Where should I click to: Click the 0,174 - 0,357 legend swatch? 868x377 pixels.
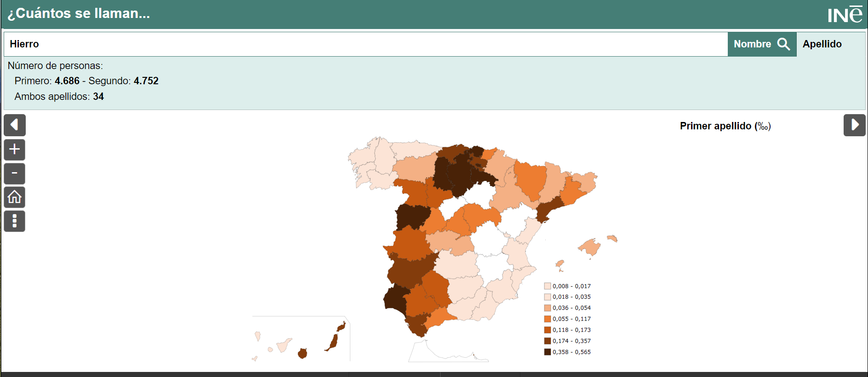click(x=548, y=341)
